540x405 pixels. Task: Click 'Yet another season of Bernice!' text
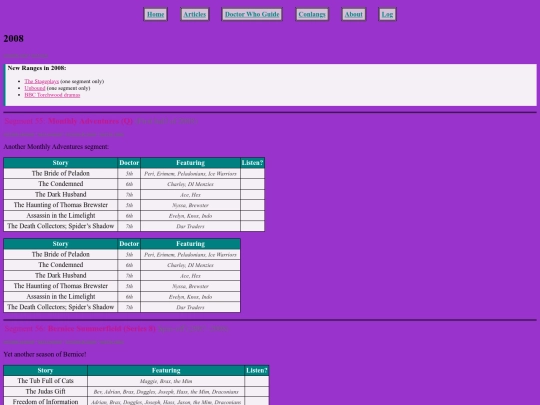point(45,354)
